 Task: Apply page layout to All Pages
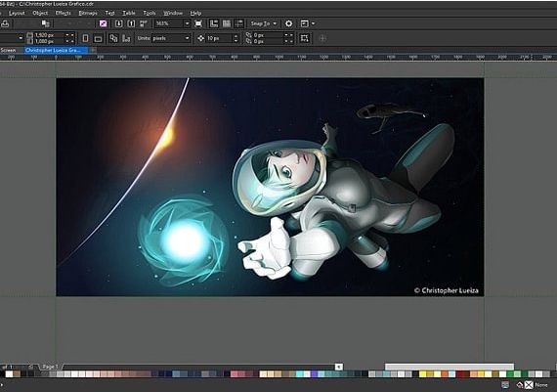(x=113, y=38)
